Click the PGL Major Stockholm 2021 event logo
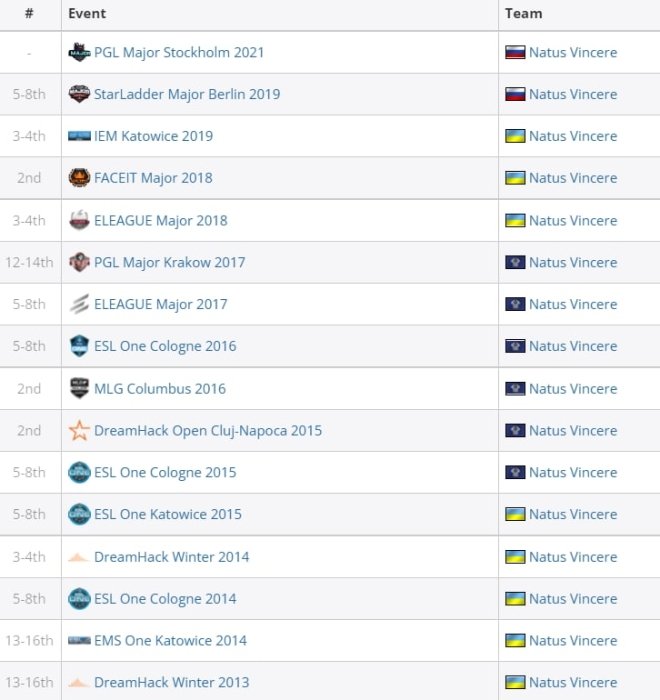Screen dimensions: 660x700 (79, 52)
